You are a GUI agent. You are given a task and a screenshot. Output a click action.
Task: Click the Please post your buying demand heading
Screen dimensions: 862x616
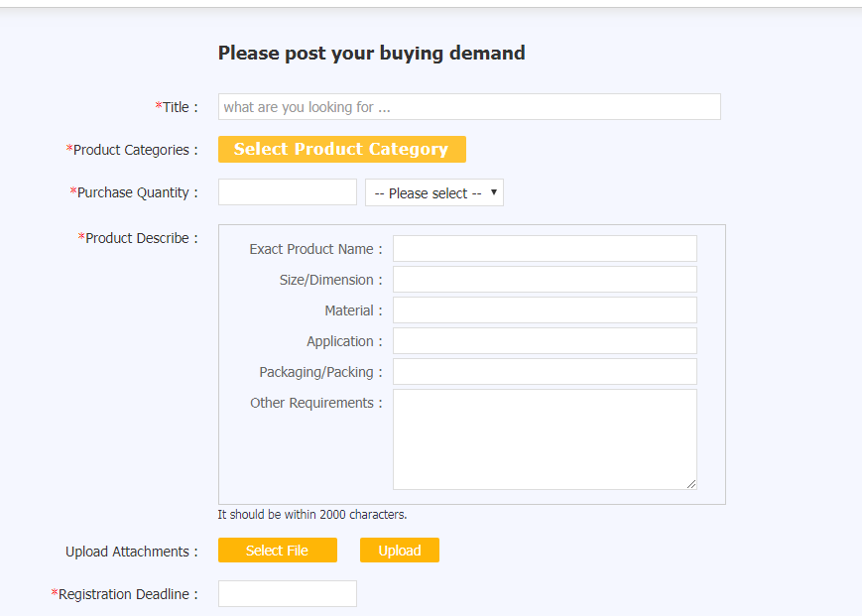pyautogui.click(x=372, y=54)
